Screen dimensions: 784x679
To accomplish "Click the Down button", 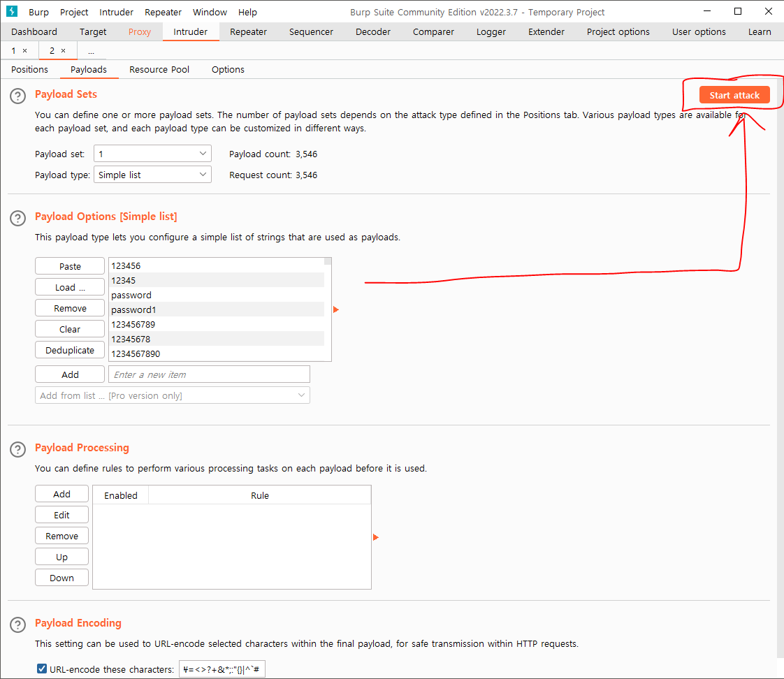I will (62, 578).
